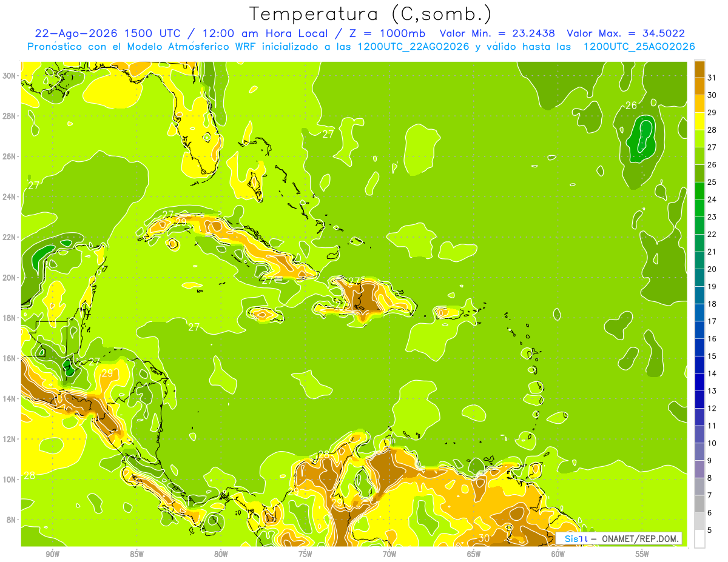Click the green colorbar swatch between 24 and 25
Image resolution: width=728 pixels, height=562 pixels.
(x=699, y=190)
